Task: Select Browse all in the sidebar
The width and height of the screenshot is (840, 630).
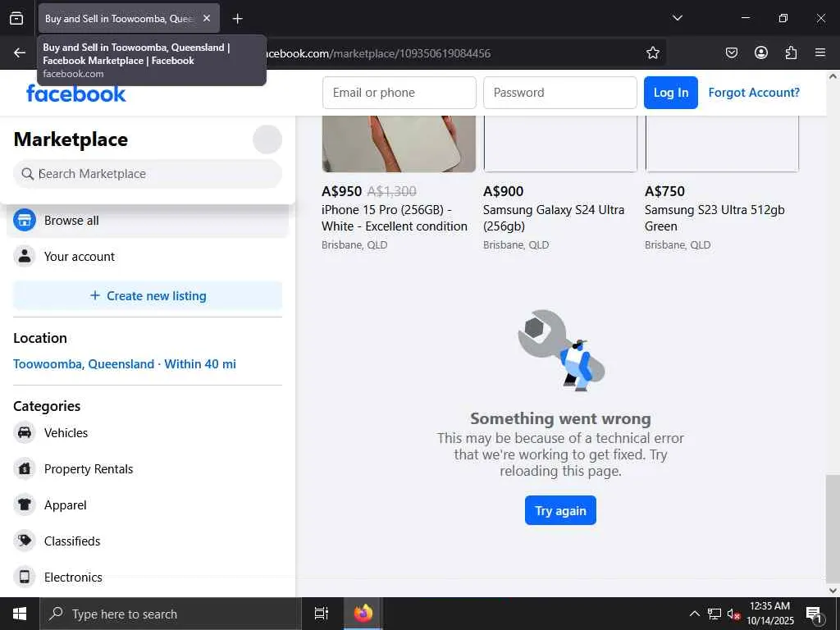Action: click(x=148, y=220)
